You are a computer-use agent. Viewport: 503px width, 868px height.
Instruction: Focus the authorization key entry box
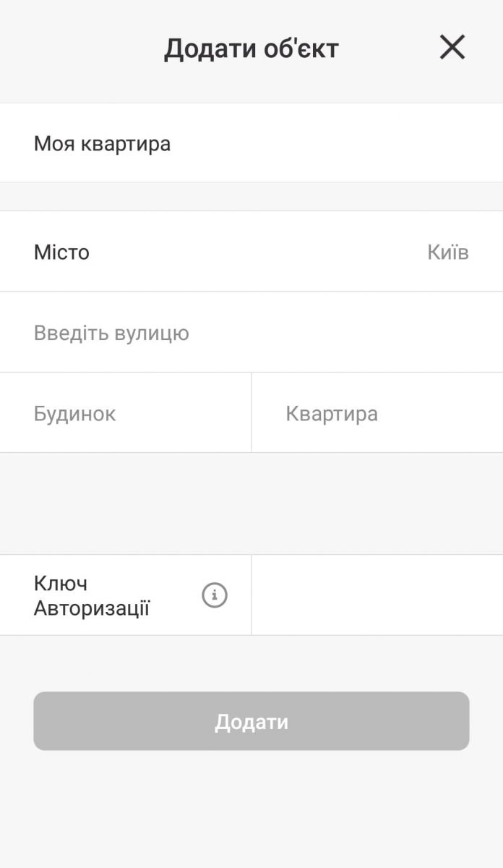(376, 595)
